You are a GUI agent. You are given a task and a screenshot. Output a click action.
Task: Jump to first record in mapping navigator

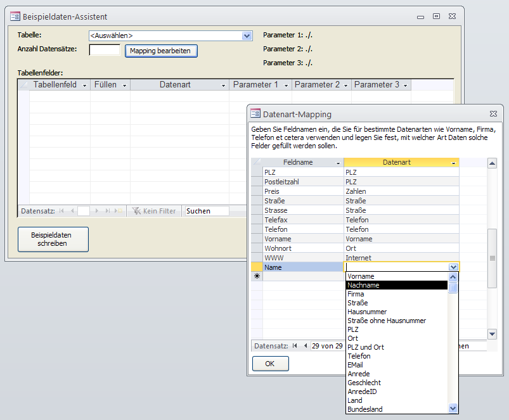[295, 346]
